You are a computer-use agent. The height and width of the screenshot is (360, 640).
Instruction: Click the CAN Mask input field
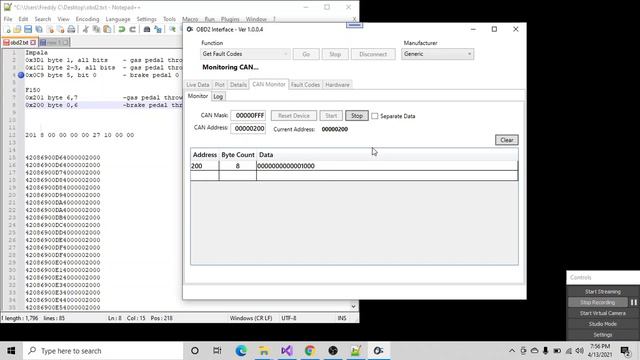tap(248, 116)
